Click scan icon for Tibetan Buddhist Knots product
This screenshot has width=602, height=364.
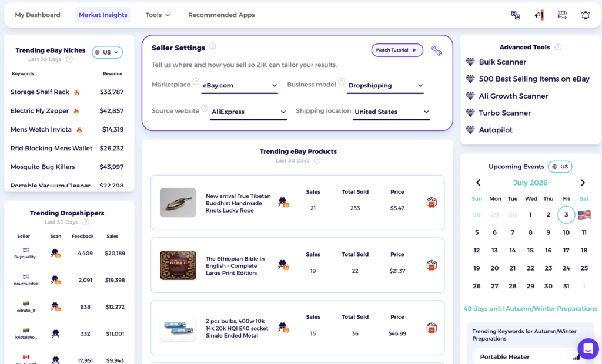284,202
